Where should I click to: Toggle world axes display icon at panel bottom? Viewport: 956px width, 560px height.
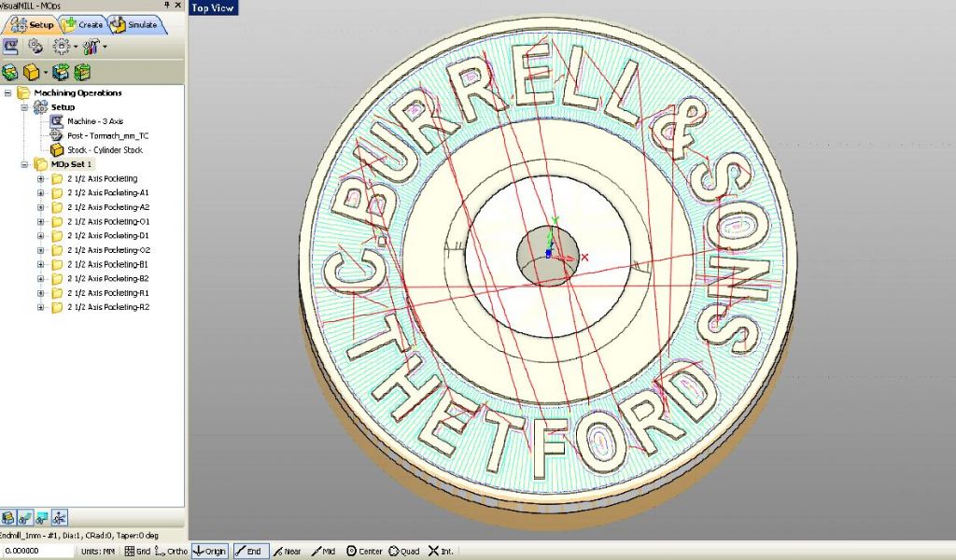coord(59,518)
